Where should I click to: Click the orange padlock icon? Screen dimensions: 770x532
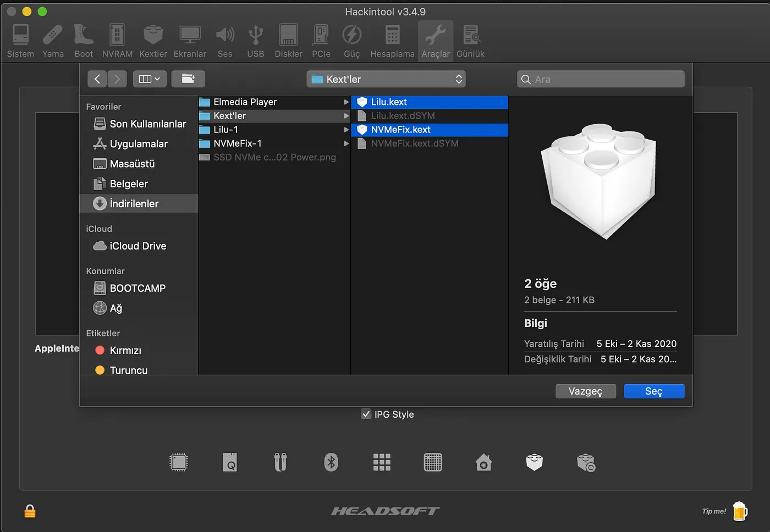(x=30, y=511)
